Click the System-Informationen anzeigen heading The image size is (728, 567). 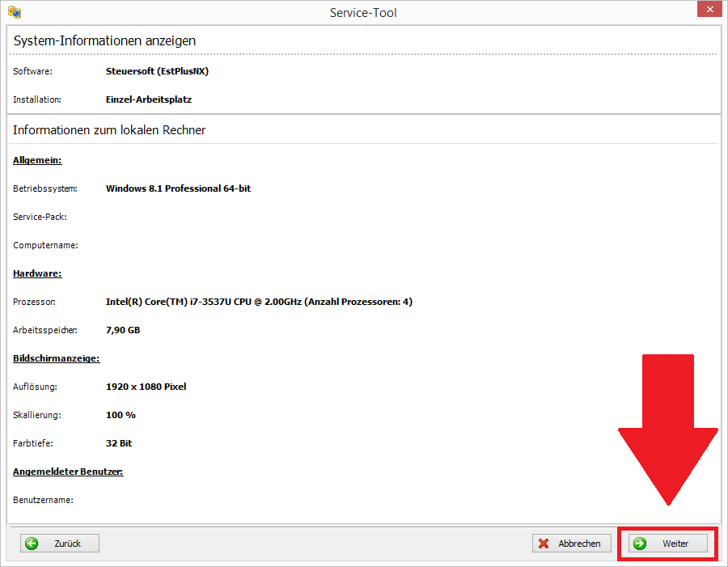(x=104, y=40)
